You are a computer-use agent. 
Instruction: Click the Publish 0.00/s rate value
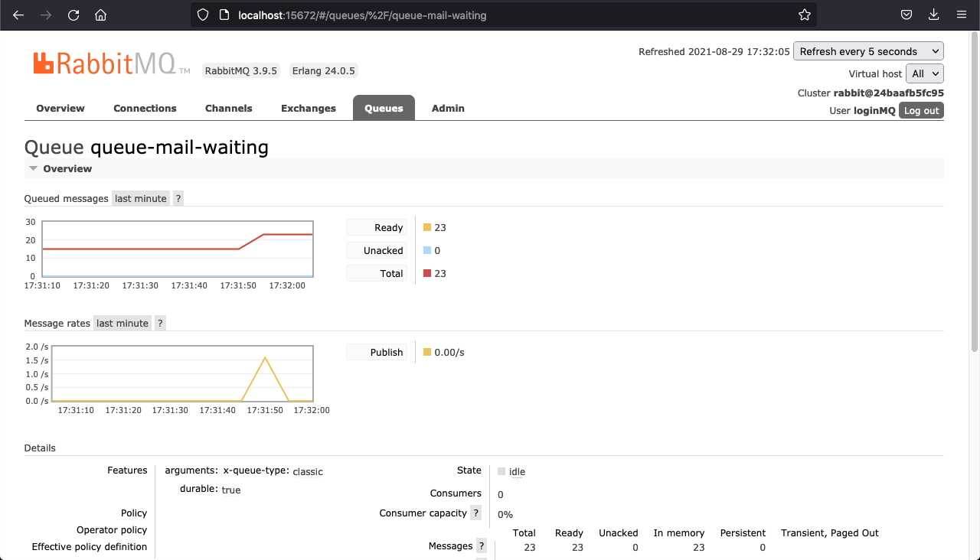449,353
